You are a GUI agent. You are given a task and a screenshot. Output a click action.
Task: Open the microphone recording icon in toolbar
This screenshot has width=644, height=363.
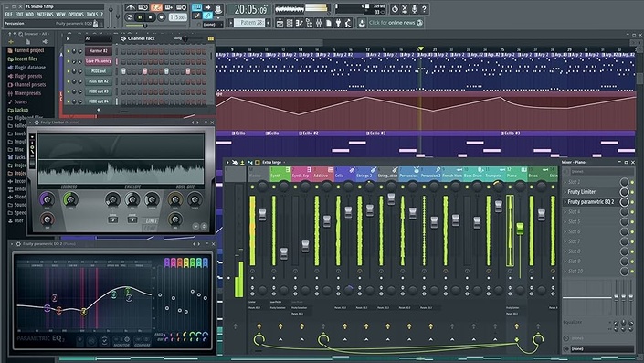coord(414,8)
